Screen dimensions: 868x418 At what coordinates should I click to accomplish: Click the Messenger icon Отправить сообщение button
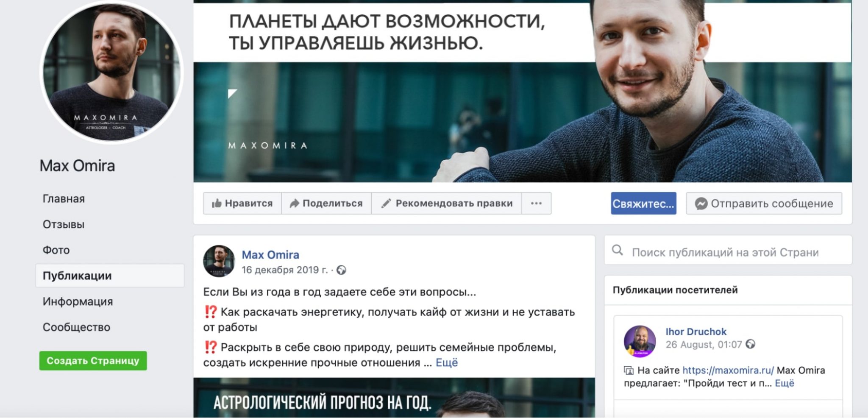coord(764,203)
